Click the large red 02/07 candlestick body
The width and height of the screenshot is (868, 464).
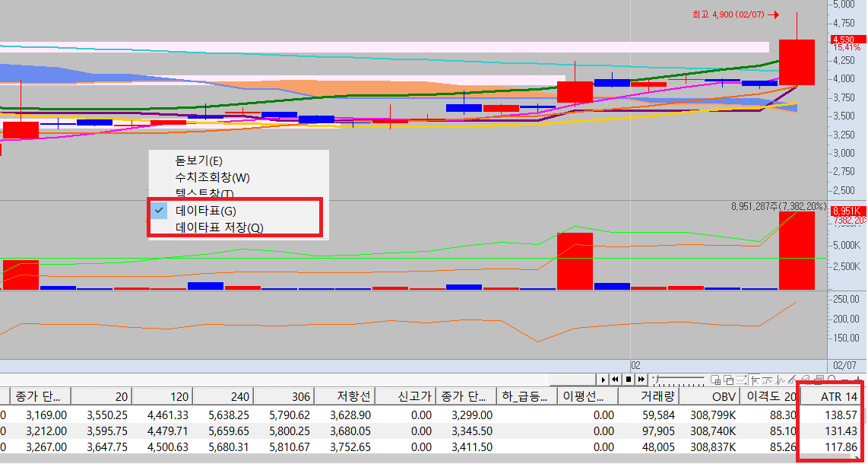coord(797,62)
